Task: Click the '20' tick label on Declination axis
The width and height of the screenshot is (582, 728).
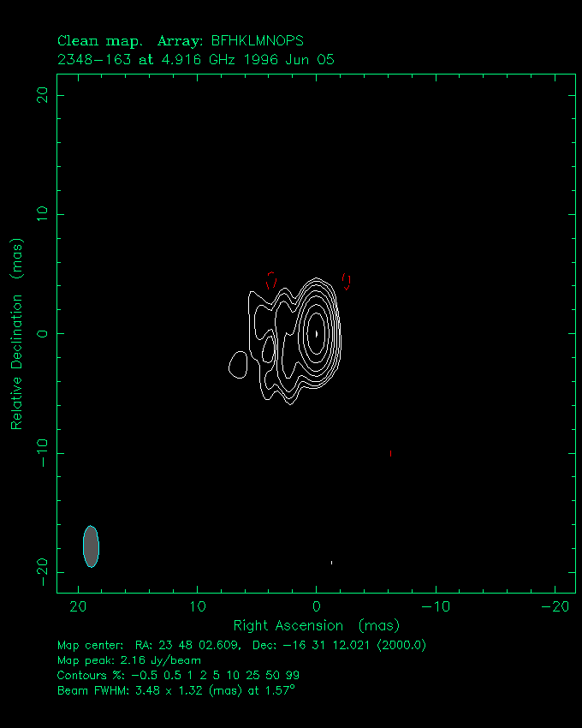Action: (39, 95)
